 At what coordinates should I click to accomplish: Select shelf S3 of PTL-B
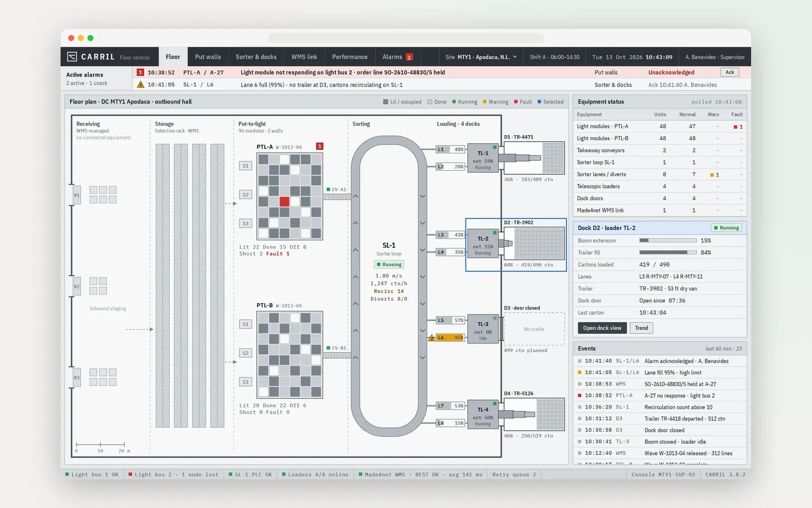(x=246, y=382)
